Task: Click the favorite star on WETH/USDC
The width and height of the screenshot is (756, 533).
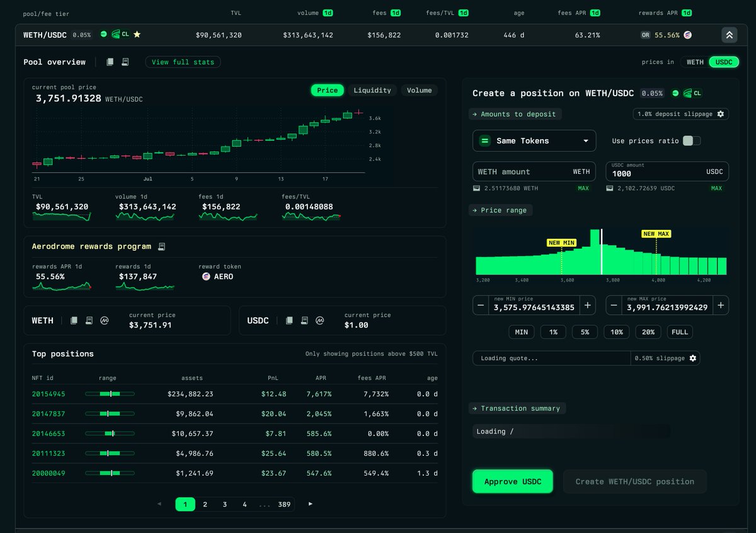Action: 137,35
